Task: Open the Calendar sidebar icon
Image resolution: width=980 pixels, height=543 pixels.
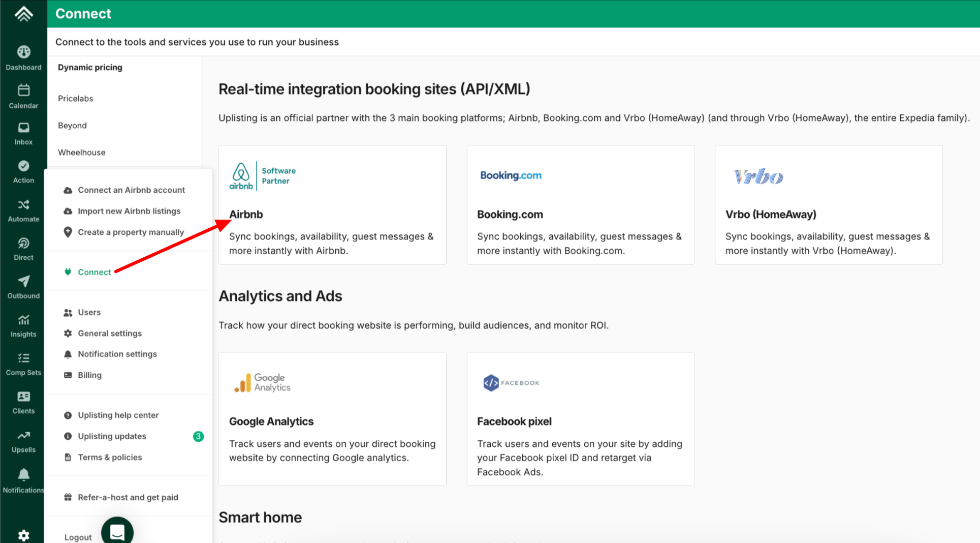Action: [23, 90]
